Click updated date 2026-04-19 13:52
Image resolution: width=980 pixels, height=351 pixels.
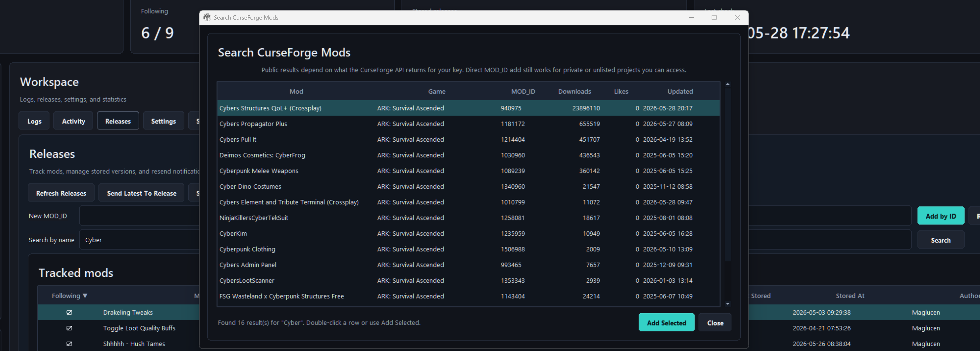pos(668,139)
